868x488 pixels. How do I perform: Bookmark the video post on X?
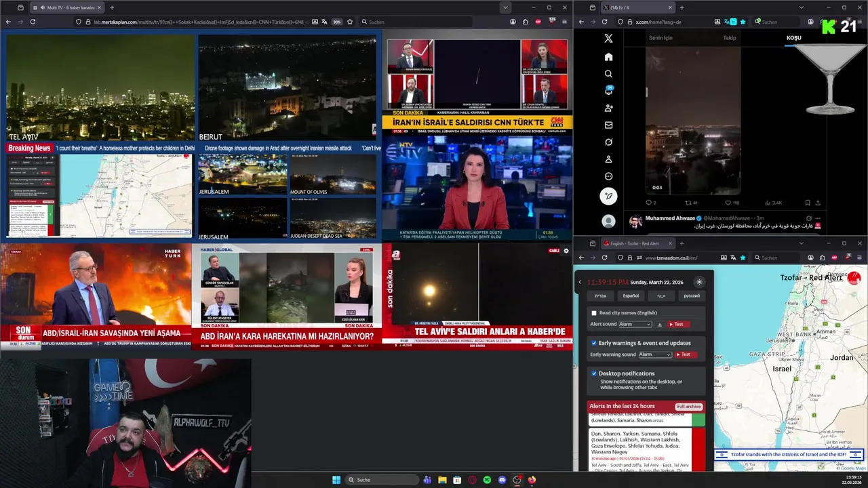pos(807,203)
